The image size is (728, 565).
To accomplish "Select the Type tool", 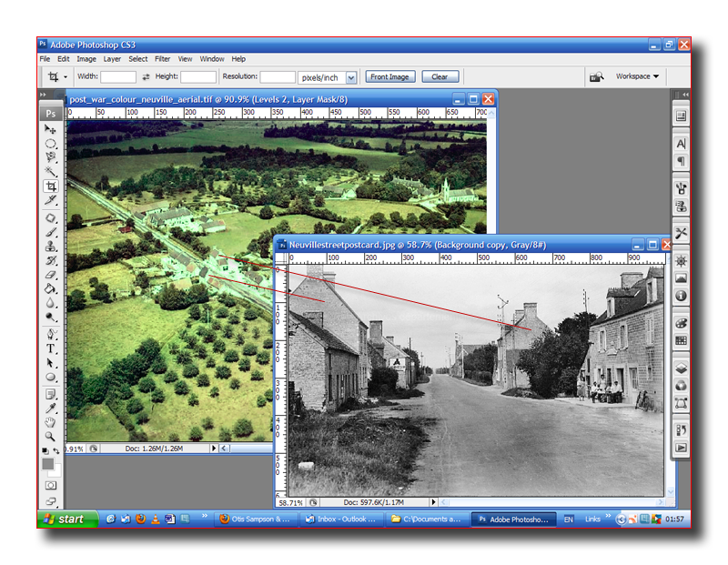I will 50,348.
